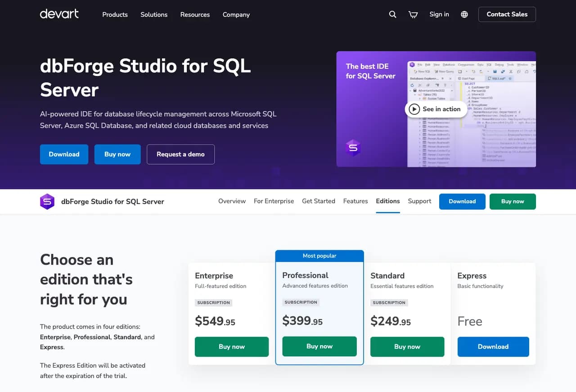Viewport: 576px width, 392px height.
Task: Click the Choose an edition heading
Action: [86, 279]
